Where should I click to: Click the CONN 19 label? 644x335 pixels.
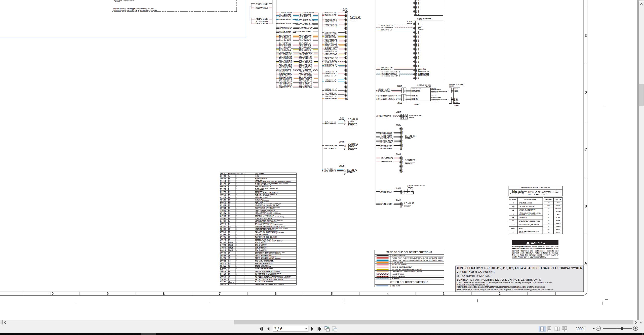[x=409, y=203]
